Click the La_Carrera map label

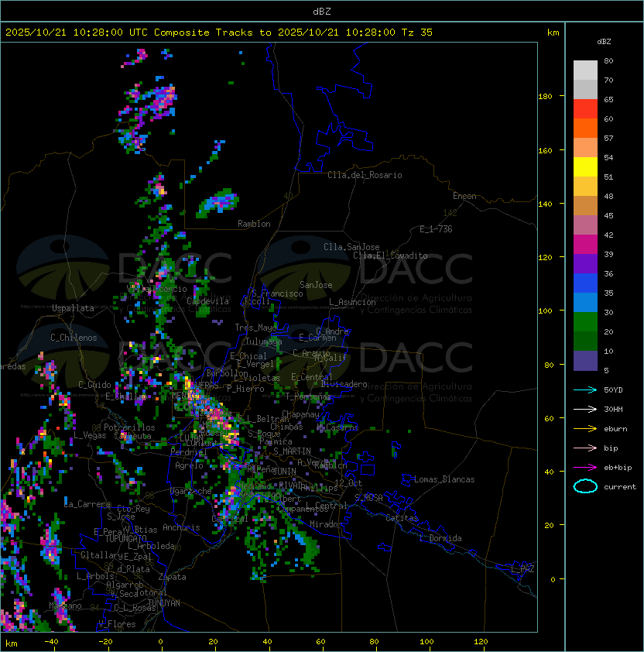click(x=87, y=504)
